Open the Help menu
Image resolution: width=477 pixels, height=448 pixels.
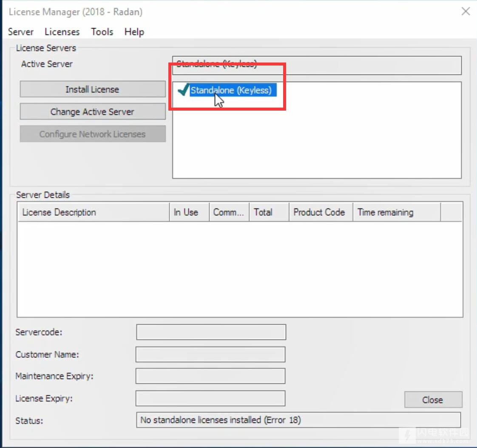134,32
